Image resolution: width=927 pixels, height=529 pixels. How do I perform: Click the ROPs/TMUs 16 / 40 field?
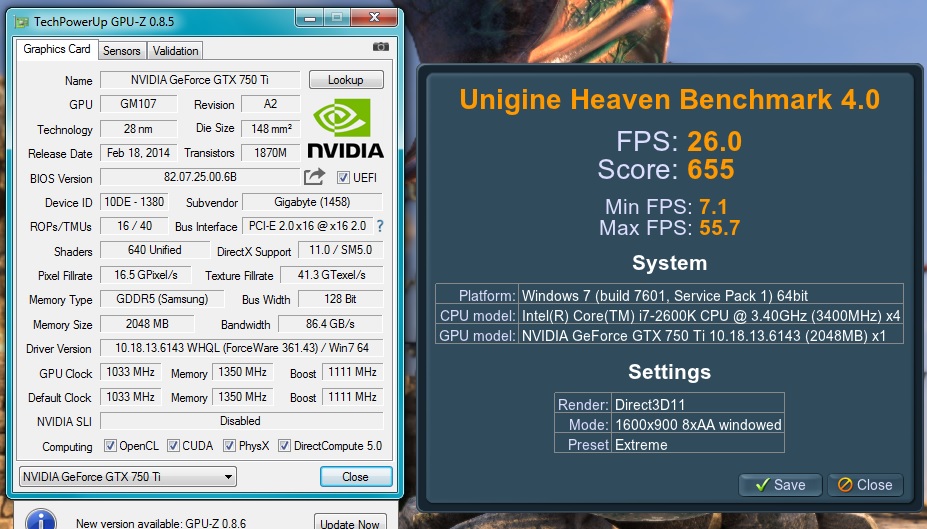[135, 226]
